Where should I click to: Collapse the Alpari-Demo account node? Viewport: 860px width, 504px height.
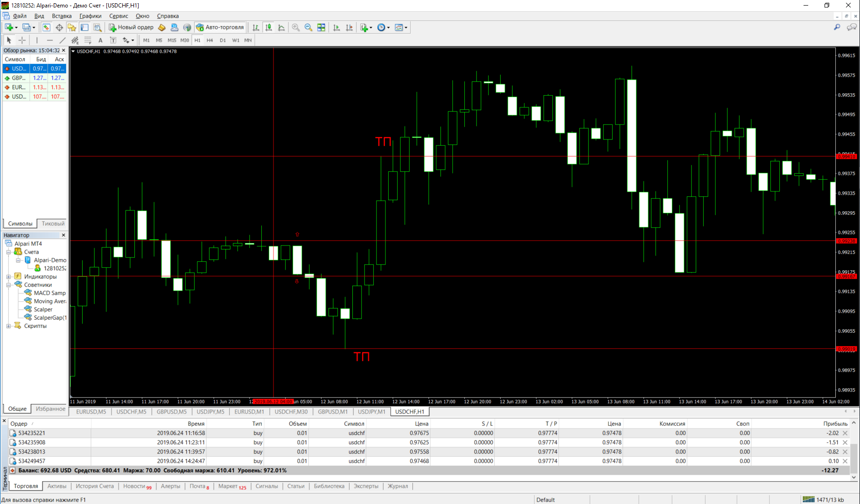[x=18, y=260]
